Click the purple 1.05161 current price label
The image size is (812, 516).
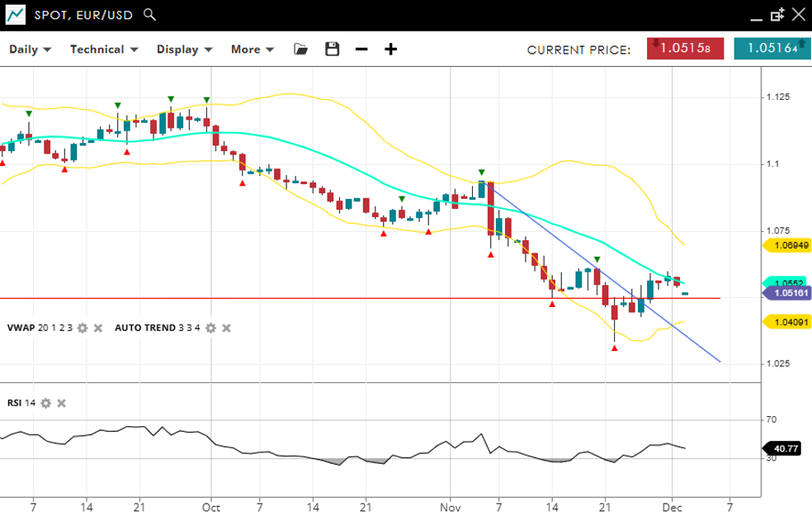tap(786, 292)
